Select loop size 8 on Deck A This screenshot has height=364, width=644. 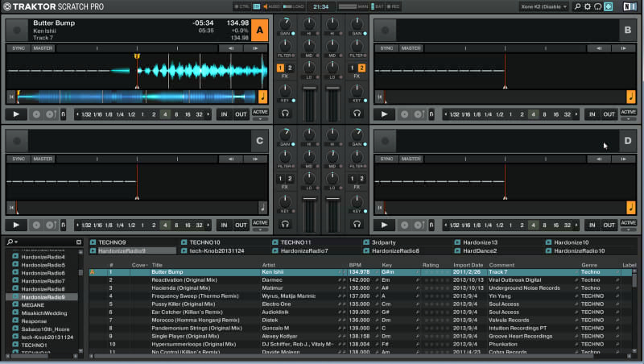pos(176,114)
